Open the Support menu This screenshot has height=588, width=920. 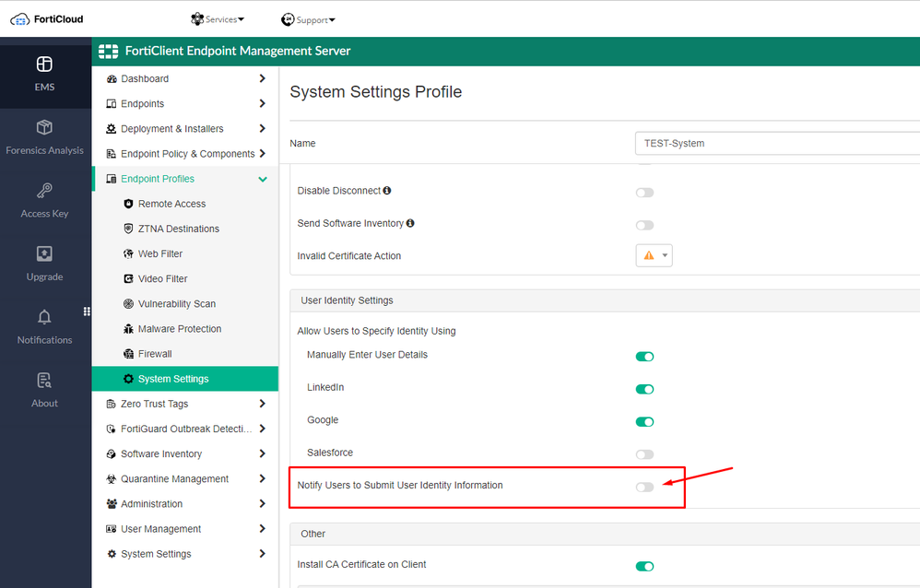click(308, 19)
